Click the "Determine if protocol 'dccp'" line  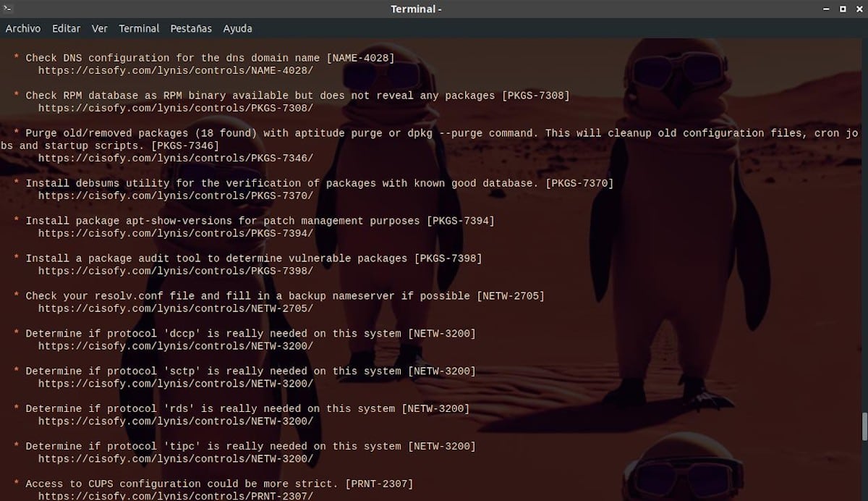point(244,334)
